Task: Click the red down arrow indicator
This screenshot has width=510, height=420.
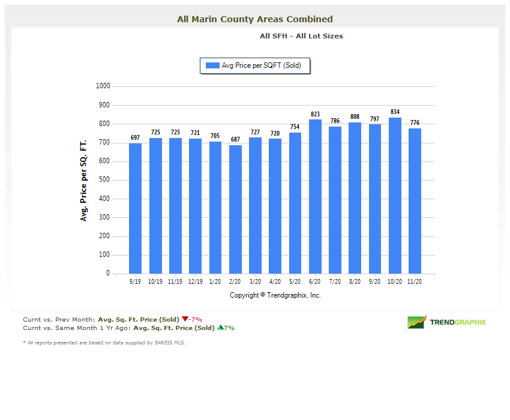Action: pos(185,319)
